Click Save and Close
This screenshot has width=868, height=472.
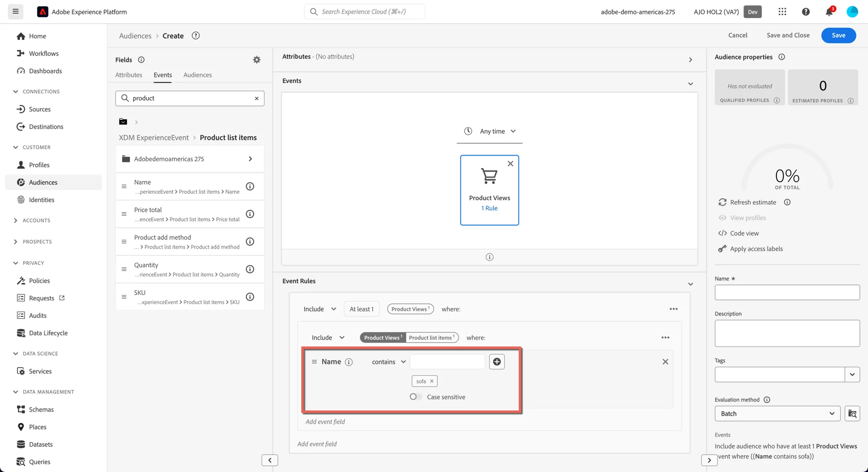[x=788, y=35]
